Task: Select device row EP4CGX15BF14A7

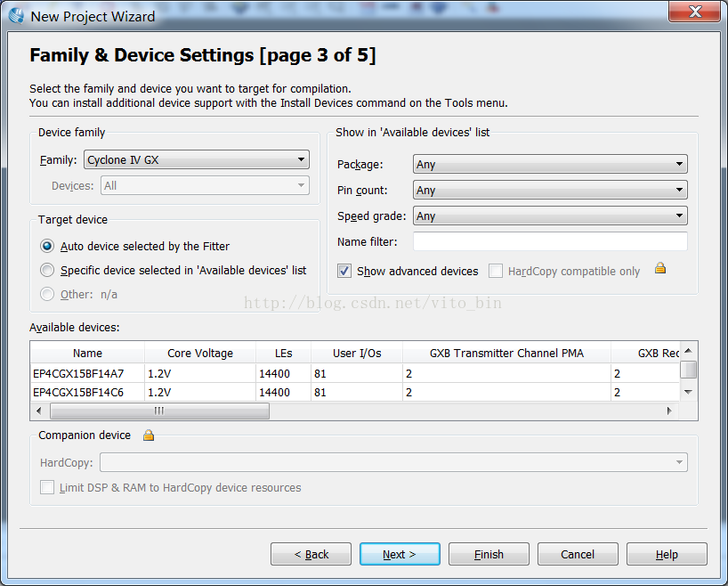Action: (x=355, y=373)
